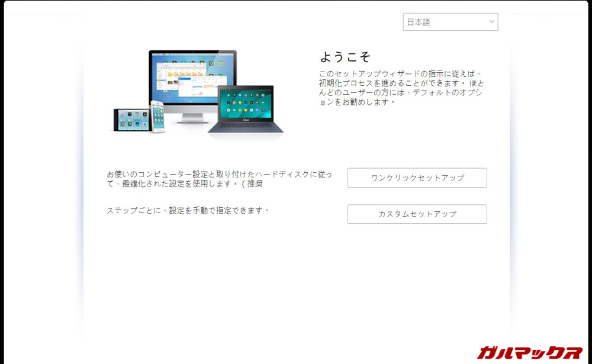Click the chevron arrow on the language selector
Image resolution: width=592 pixels, height=364 pixels.
[x=491, y=22]
